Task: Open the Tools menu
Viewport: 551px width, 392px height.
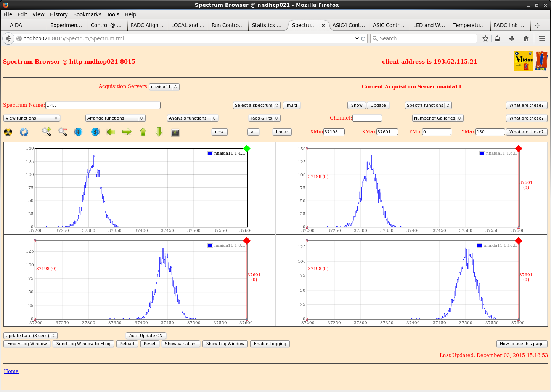Action: [x=113, y=14]
